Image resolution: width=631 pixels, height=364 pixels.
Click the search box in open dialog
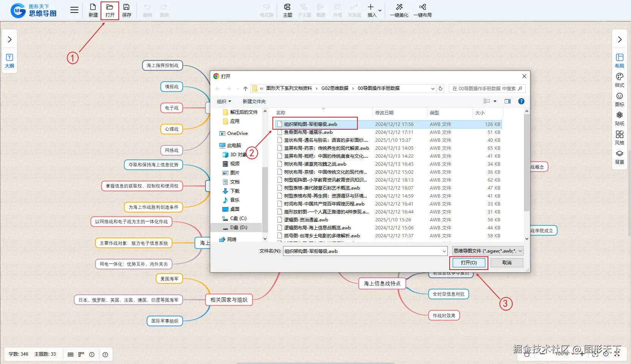(x=487, y=89)
